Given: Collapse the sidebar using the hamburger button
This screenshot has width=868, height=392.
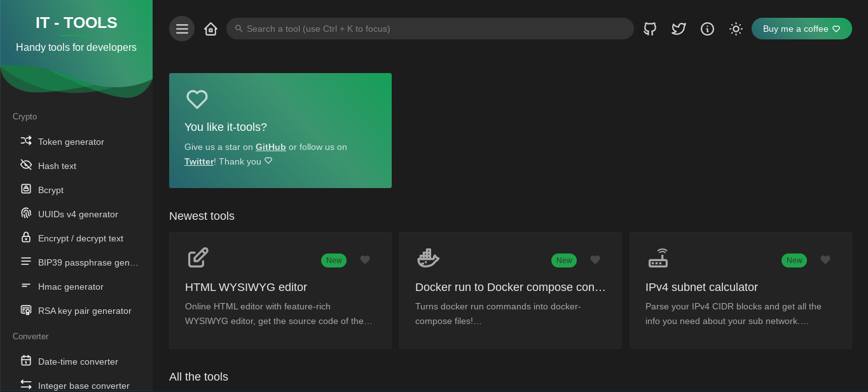Looking at the screenshot, I should point(182,29).
